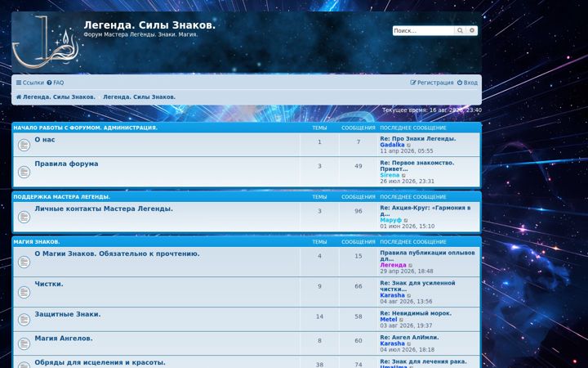
Task: Open the 'Магия Ангелов.' forum
Action: coord(64,339)
